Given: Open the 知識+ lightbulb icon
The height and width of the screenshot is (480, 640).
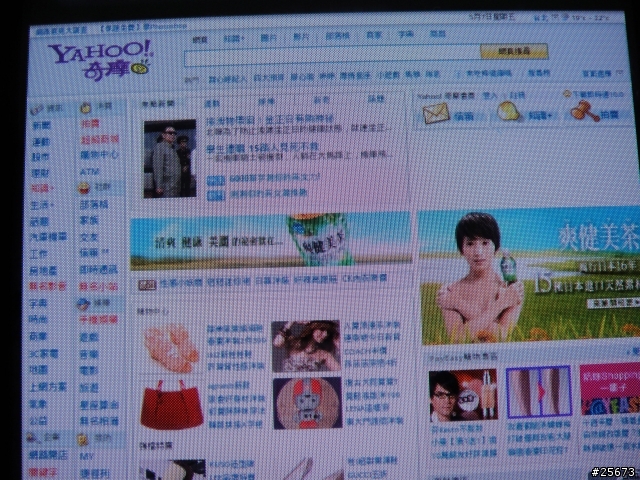Looking at the screenshot, I should (x=509, y=111).
